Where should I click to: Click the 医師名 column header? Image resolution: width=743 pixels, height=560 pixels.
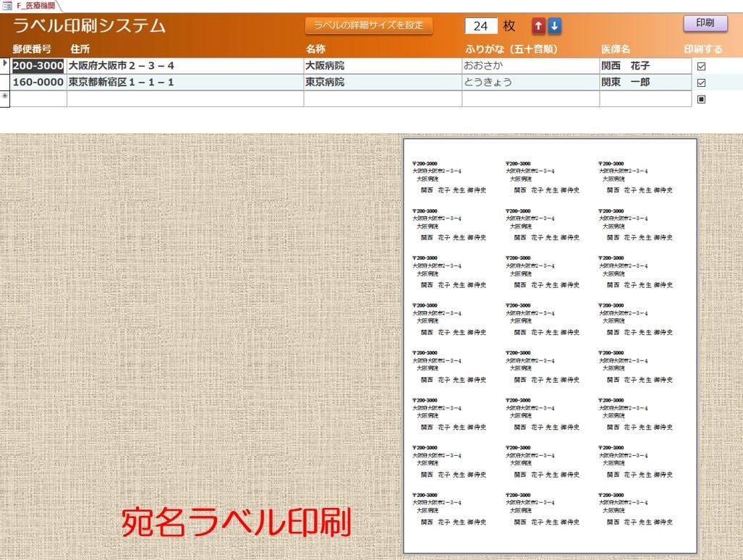click(616, 48)
